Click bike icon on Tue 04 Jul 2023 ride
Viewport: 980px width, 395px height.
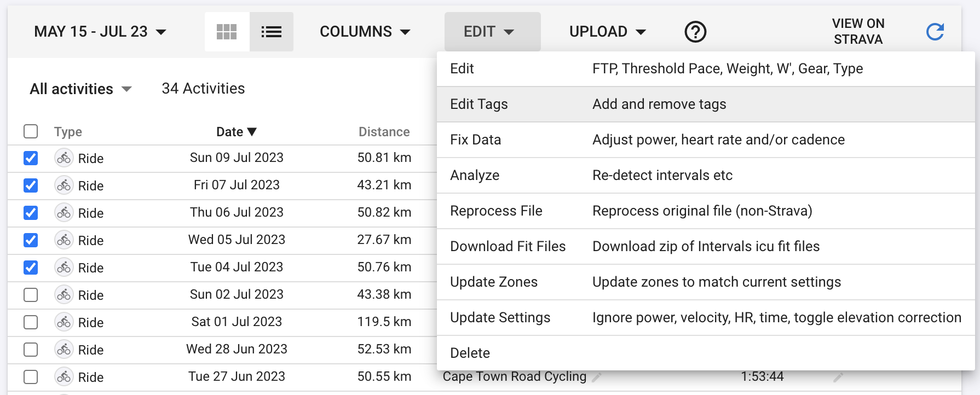click(x=64, y=268)
